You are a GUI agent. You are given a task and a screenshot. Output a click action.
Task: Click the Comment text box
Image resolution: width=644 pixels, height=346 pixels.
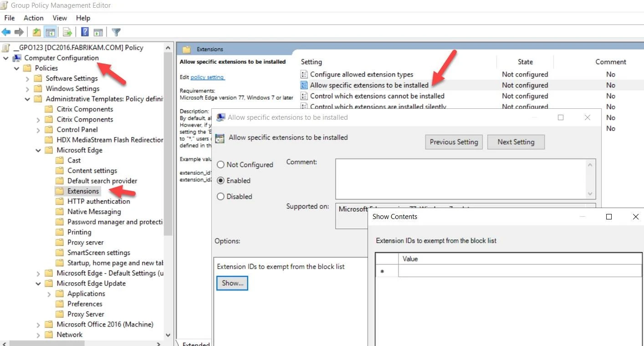pos(465,178)
